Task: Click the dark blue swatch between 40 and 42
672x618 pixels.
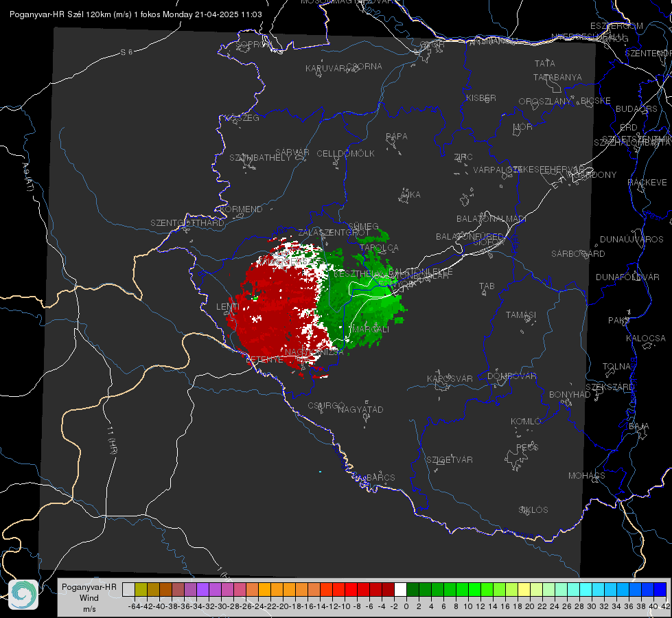Action: click(660, 589)
